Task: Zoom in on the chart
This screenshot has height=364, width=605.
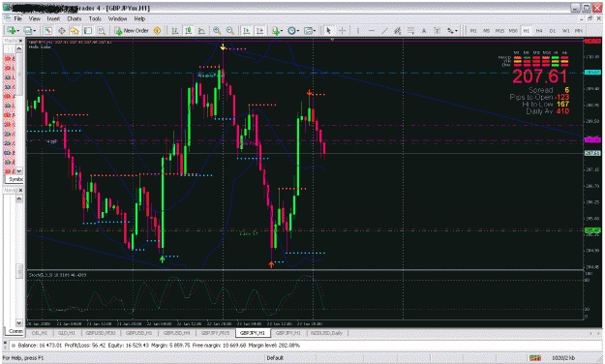Action: (217, 30)
